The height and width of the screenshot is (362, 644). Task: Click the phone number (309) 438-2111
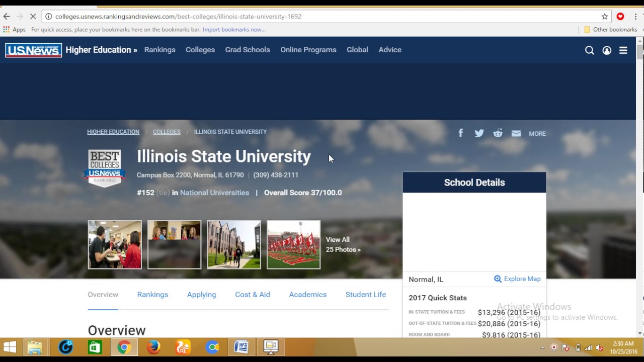276,175
